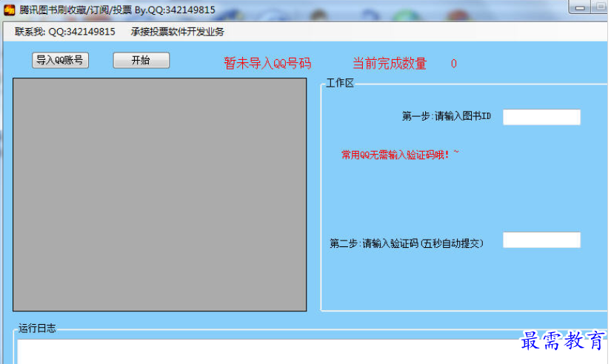Open the 联系我: QQ:342149815 menu item
Screen dimensions: 611x364
[x=65, y=32]
